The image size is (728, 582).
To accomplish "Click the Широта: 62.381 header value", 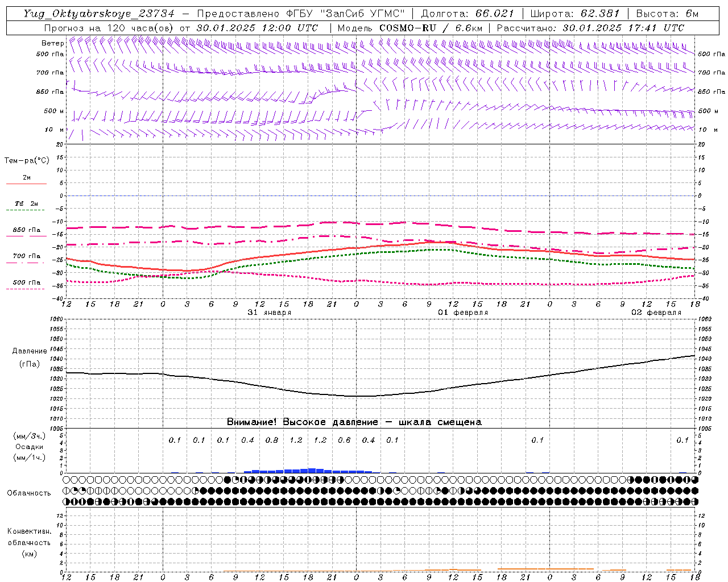I will click(574, 14).
